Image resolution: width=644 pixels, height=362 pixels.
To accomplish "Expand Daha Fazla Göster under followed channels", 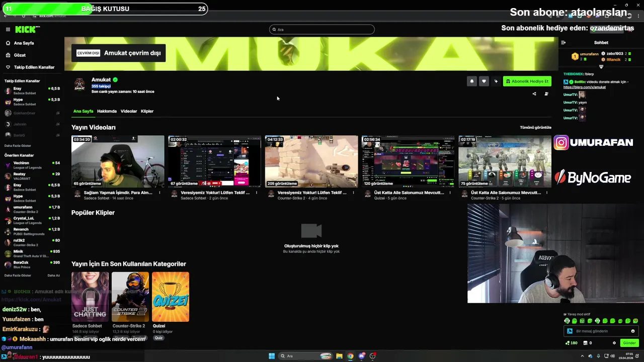I will (18, 146).
